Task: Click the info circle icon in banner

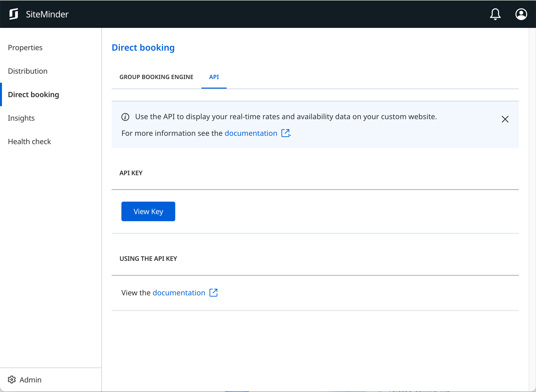Action: (x=125, y=117)
